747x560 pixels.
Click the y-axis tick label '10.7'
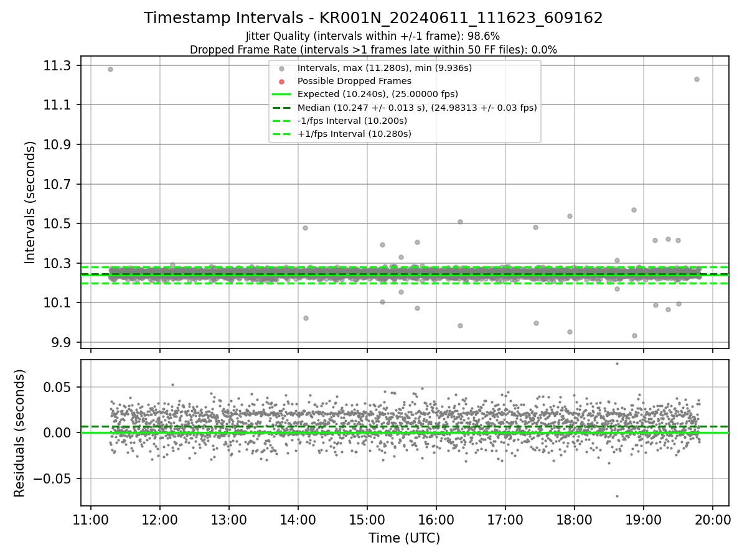coord(59,184)
